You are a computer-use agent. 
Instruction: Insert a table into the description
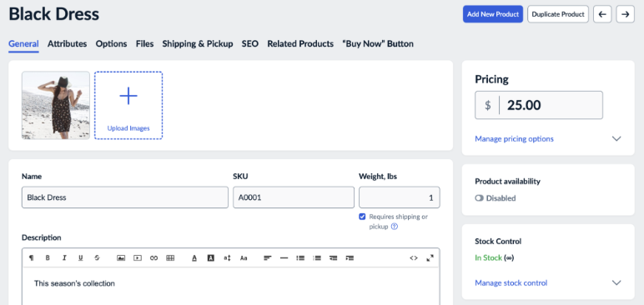click(x=170, y=257)
